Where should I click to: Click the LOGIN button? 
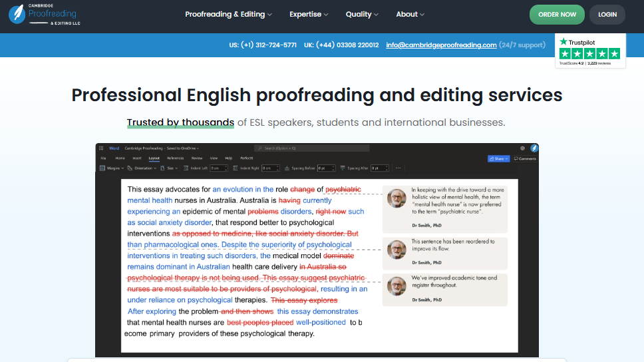(607, 15)
